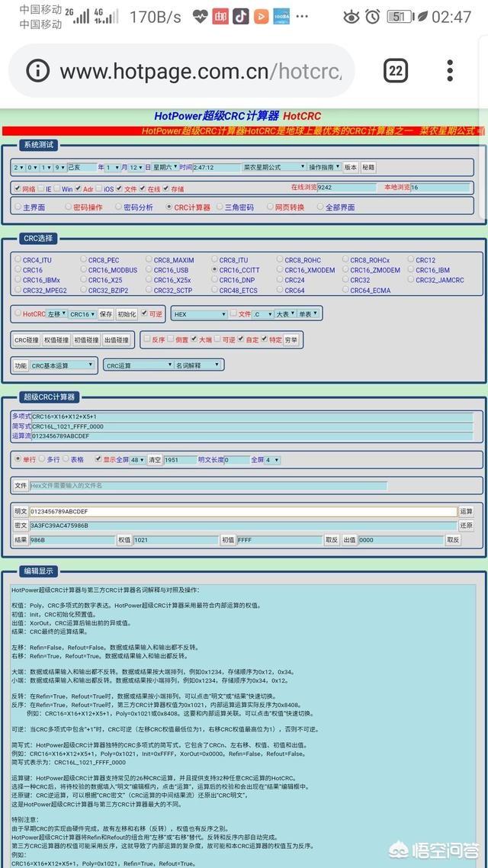Focus the browser address bar URL
The width and height of the screenshot is (488, 868).
[x=201, y=71]
